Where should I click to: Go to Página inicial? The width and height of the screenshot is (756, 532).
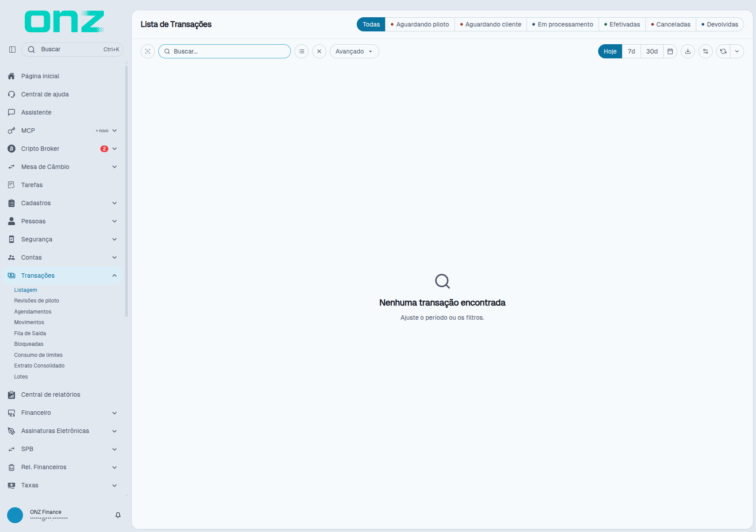pos(62,76)
